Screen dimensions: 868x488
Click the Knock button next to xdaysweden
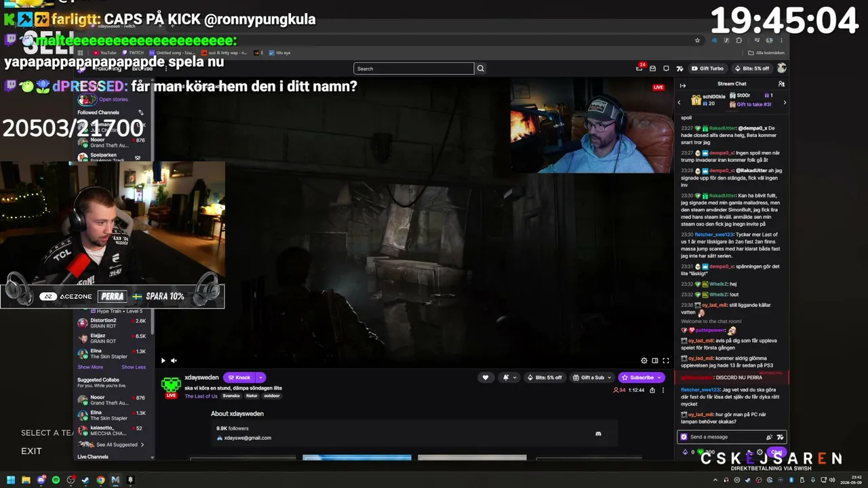pyautogui.click(x=239, y=378)
